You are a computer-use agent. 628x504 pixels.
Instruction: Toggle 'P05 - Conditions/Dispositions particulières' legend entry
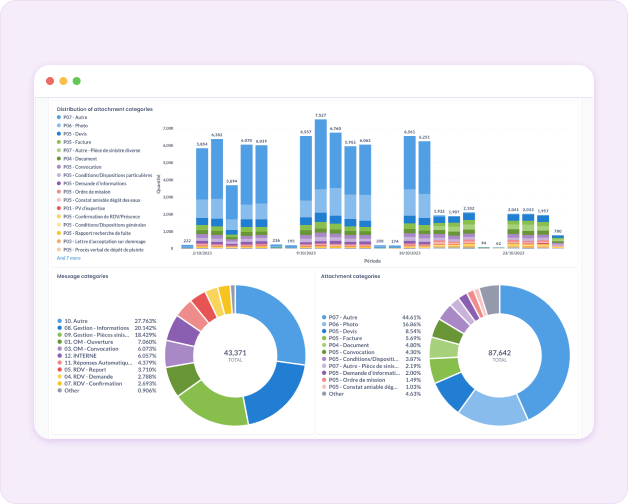coord(105,175)
